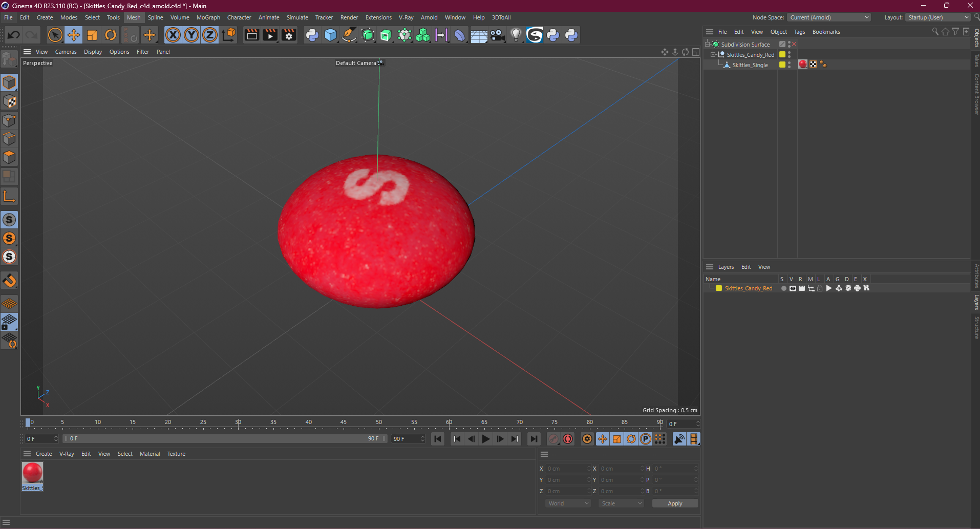Click the red material tag on Skittles_Single
This screenshot has height=529, width=980.
(803, 64)
